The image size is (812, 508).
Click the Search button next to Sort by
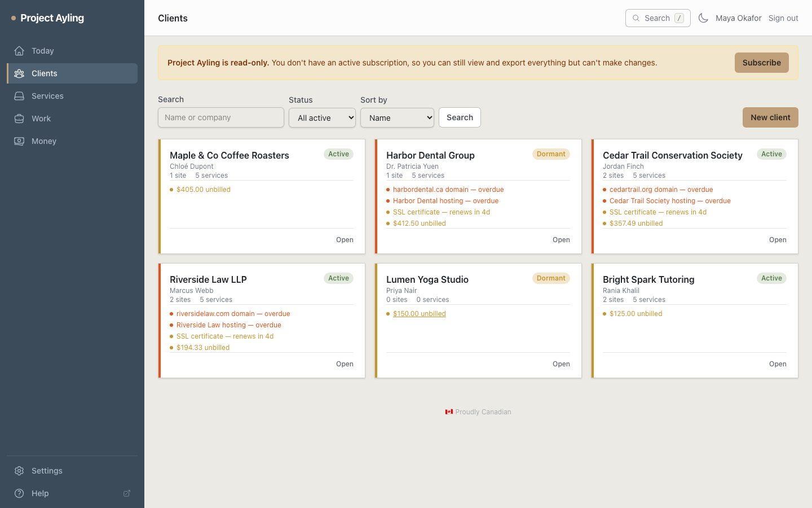tap(460, 117)
